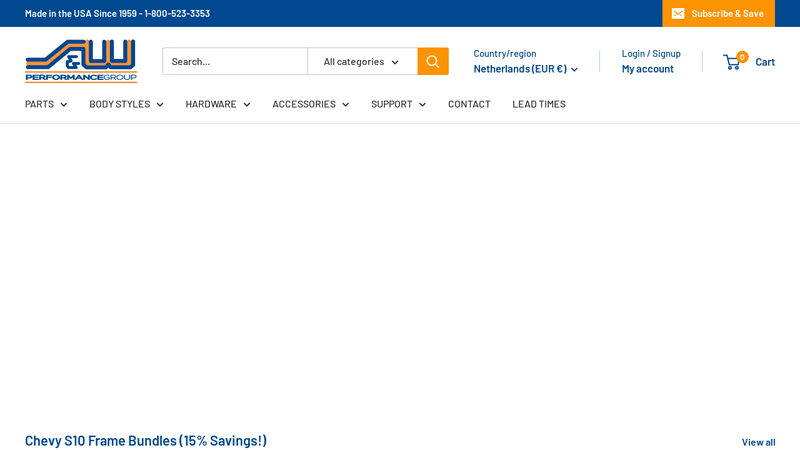Open the Hardware menu
800x450 pixels.
[x=217, y=104]
